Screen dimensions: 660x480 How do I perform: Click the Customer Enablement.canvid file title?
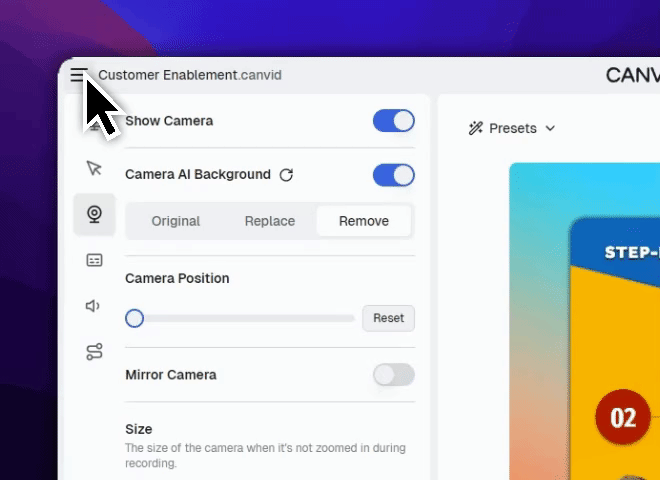coord(169,75)
